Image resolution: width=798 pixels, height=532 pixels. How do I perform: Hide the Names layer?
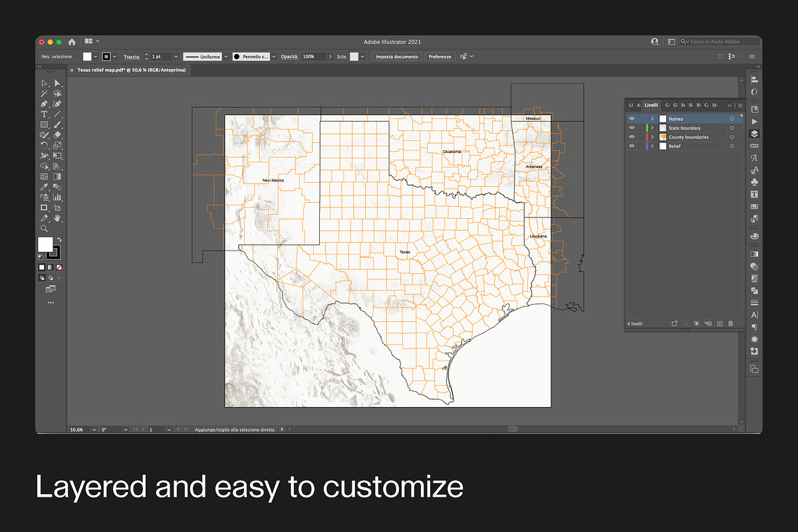click(x=632, y=119)
